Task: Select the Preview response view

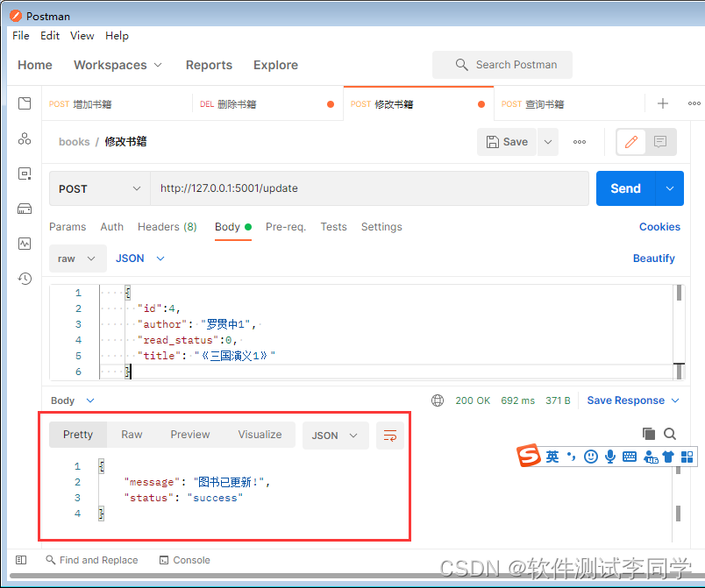Action: pos(190,435)
